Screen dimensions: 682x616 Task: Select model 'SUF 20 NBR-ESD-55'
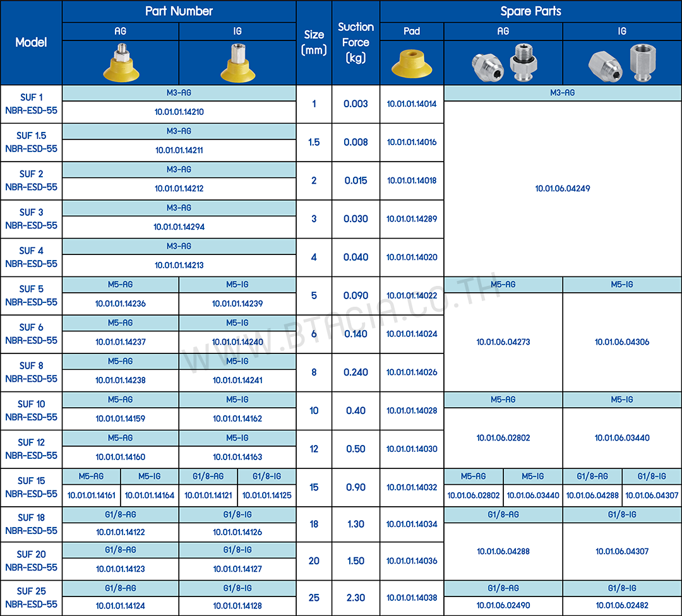tap(32, 561)
